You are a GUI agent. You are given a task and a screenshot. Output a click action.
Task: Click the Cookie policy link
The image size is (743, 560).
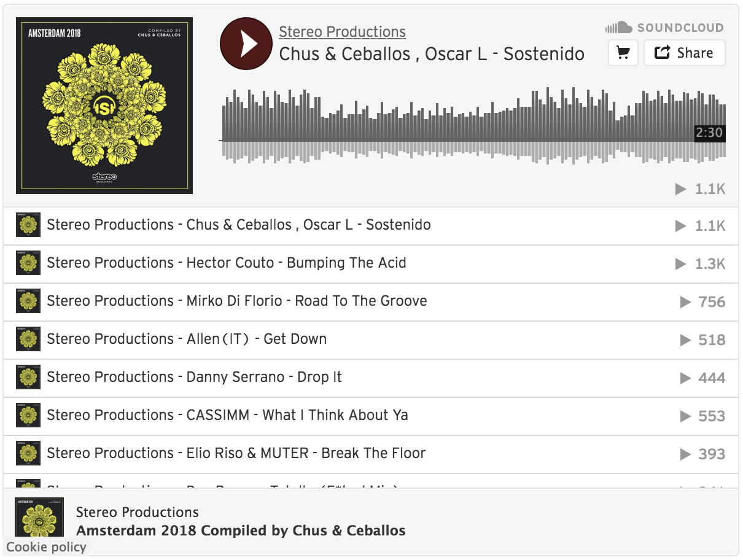tap(47, 546)
